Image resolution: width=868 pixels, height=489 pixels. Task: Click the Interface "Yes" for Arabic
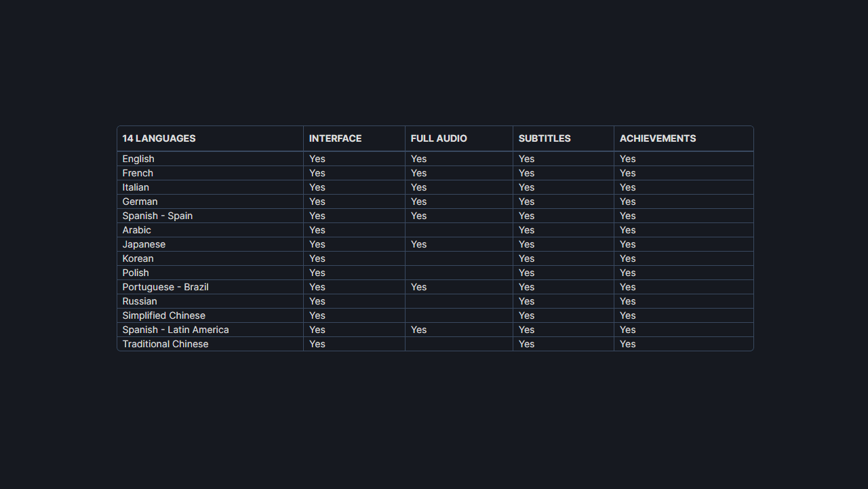(317, 230)
